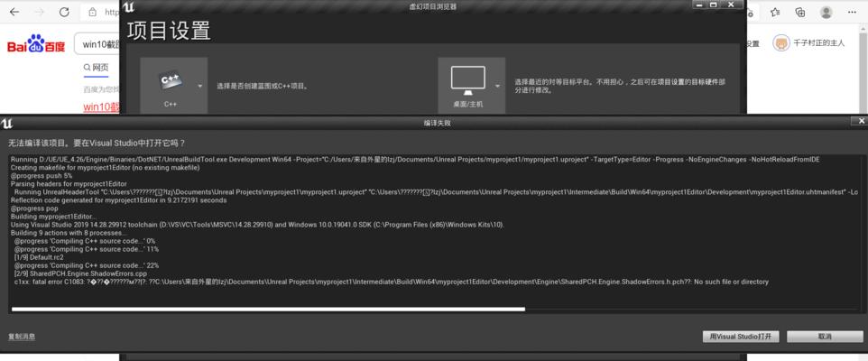Viewport: 868px width, 361px height.
Task: Click 用Visual Studio打开 button
Action: 740,337
